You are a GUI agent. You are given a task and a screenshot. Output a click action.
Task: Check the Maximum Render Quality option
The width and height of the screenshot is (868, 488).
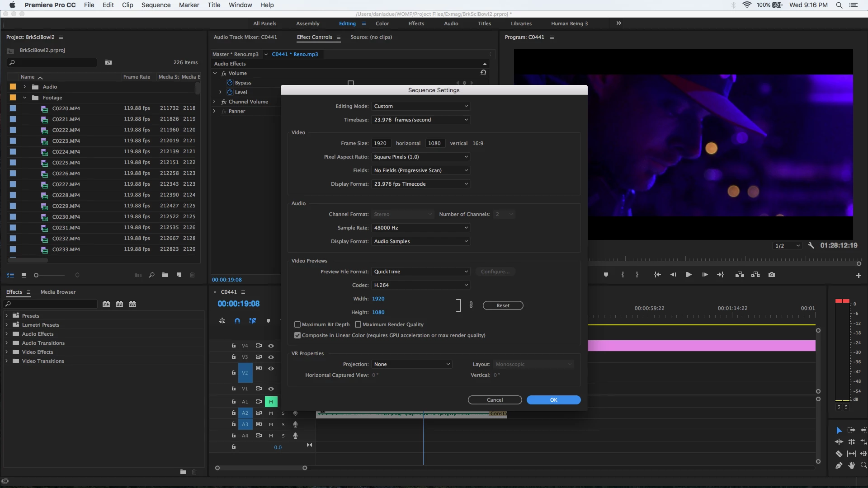[358, 324]
